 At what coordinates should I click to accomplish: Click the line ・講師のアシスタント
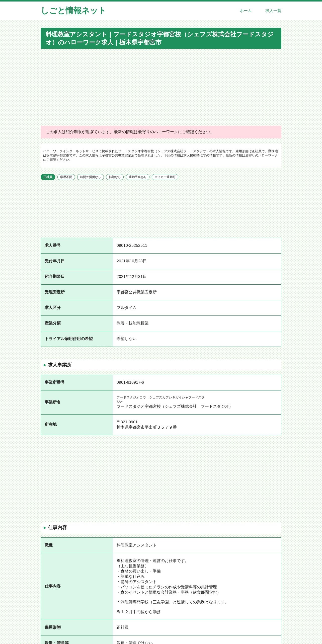click(137, 582)
